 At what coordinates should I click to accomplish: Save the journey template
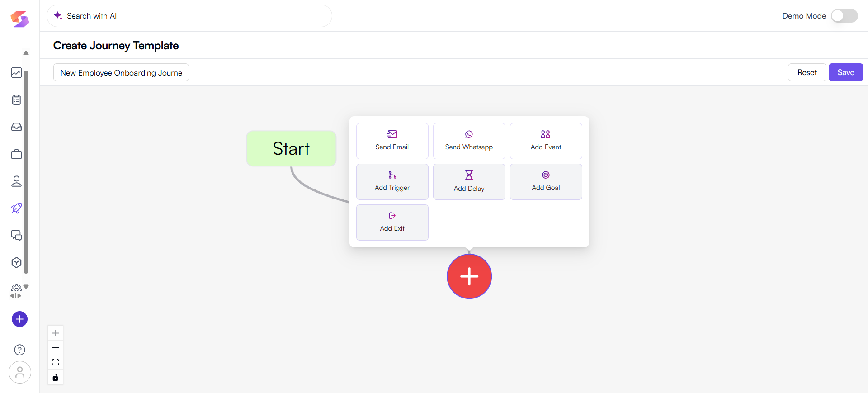(x=845, y=72)
